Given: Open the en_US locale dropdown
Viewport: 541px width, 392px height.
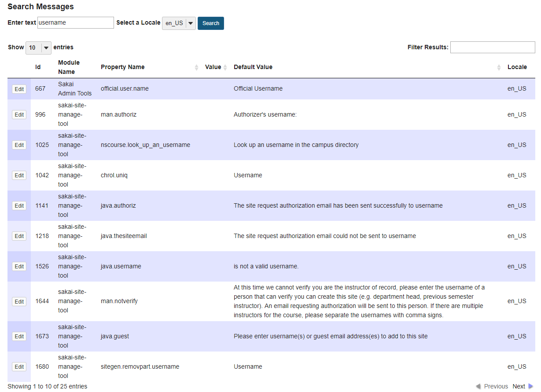Looking at the screenshot, I should (179, 23).
